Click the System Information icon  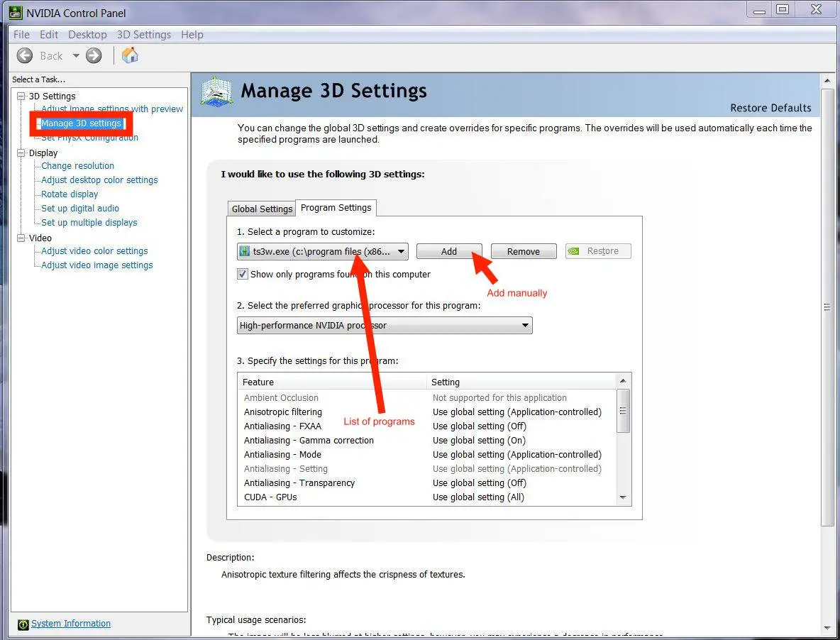point(23,624)
